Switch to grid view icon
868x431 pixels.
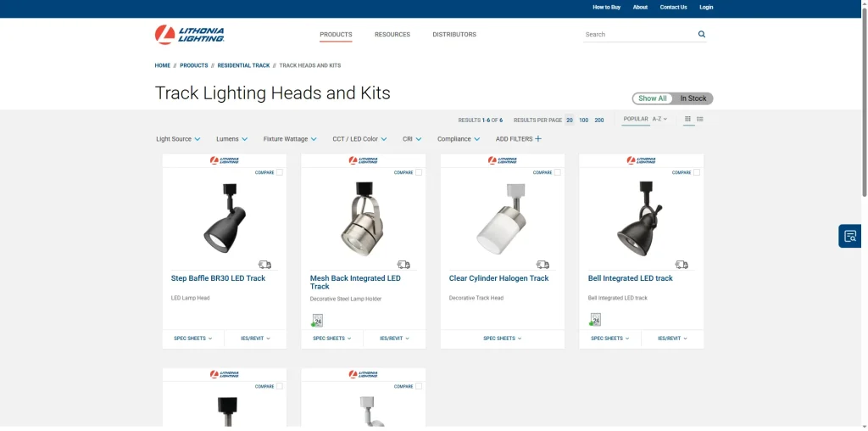click(x=688, y=119)
